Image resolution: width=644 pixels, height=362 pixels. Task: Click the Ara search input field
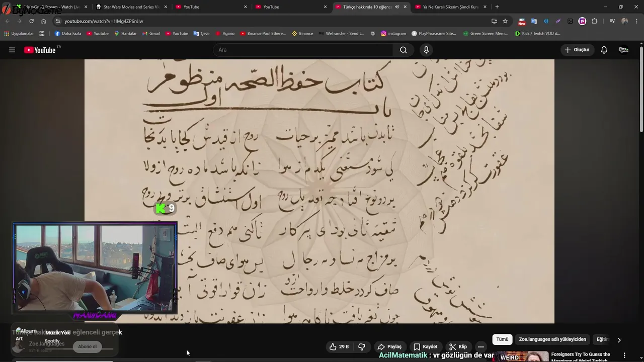coord(303,50)
